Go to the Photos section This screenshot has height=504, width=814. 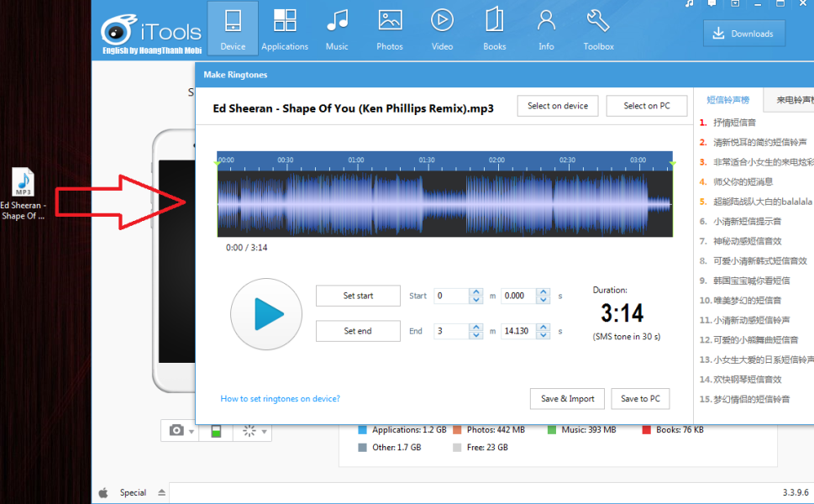pos(390,29)
